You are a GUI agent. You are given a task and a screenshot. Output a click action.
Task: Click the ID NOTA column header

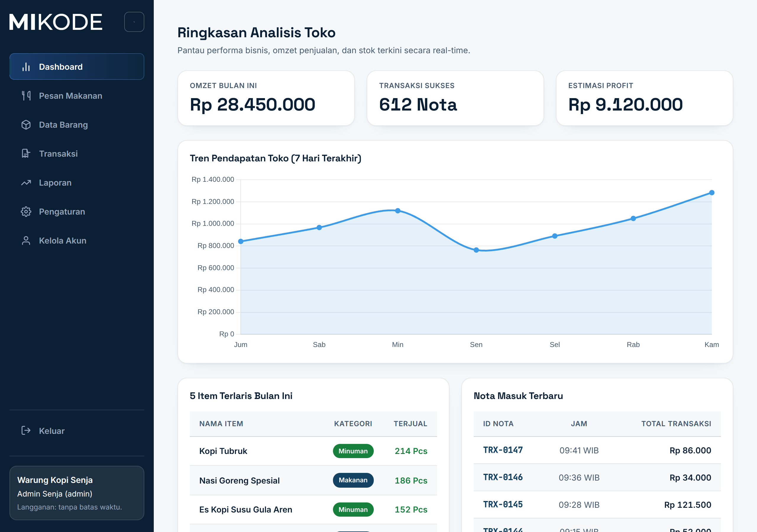(498, 424)
